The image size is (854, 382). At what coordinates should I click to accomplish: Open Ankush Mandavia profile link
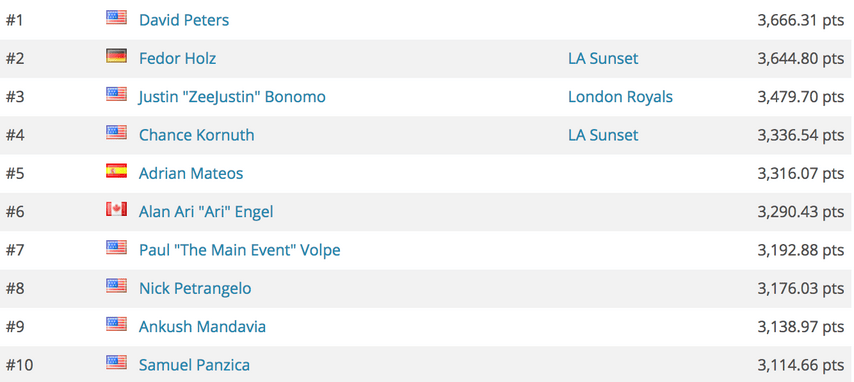tap(203, 326)
